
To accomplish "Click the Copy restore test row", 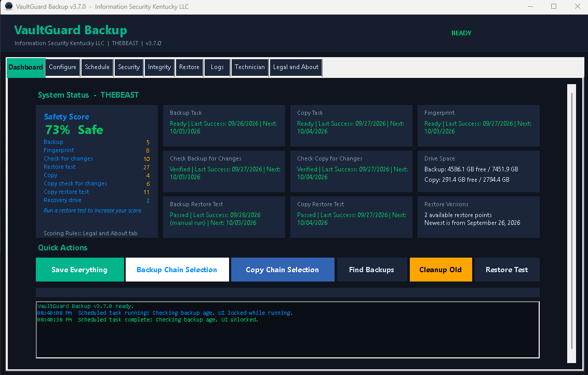I will tap(97, 192).
